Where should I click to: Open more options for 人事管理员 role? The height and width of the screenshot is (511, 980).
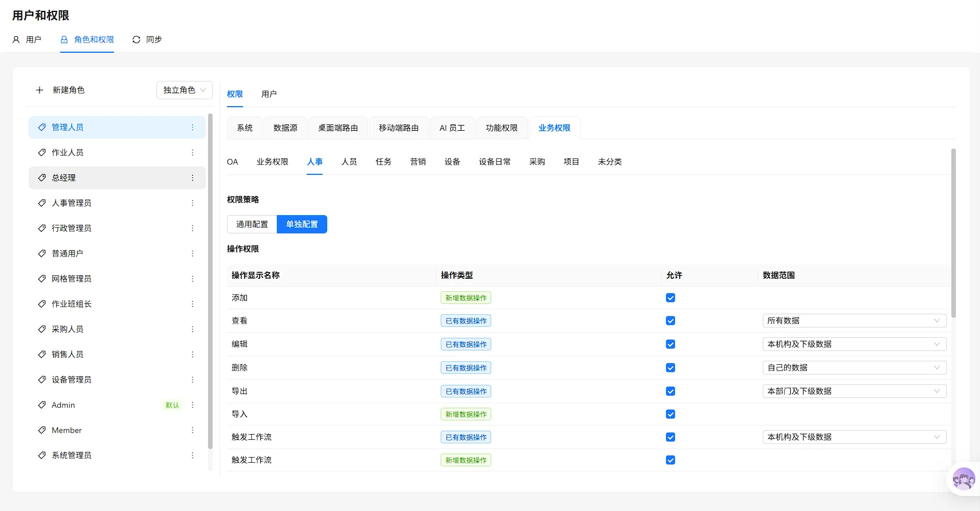pos(193,203)
